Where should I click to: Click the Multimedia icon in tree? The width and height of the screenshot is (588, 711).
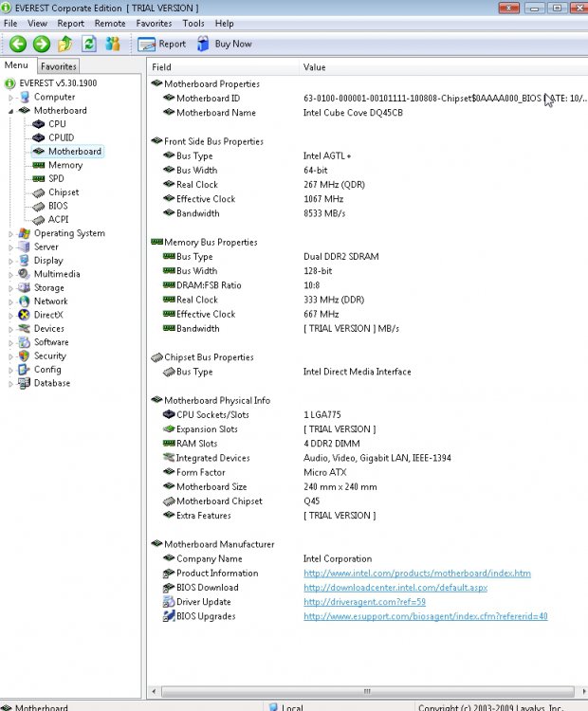(25, 274)
